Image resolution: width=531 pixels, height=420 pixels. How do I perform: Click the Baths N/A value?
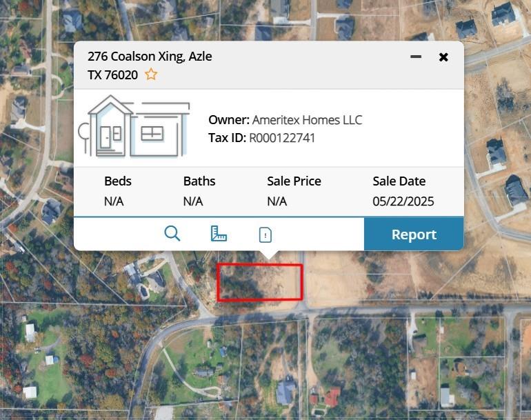click(193, 201)
